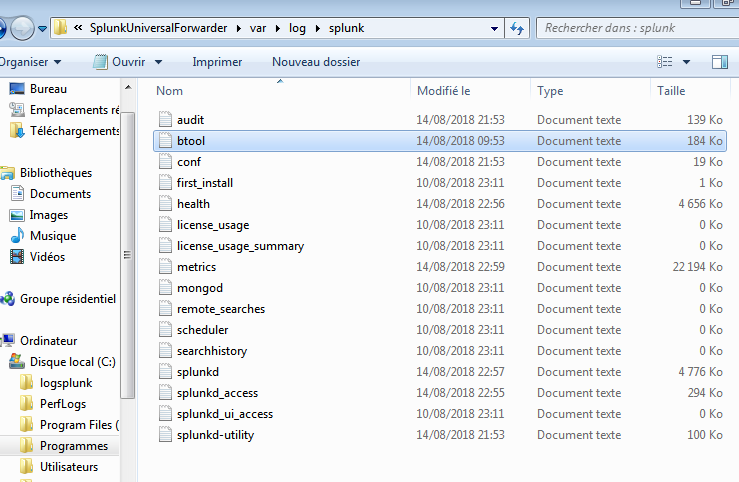Expand the arrow after var in path

[x=278, y=29]
